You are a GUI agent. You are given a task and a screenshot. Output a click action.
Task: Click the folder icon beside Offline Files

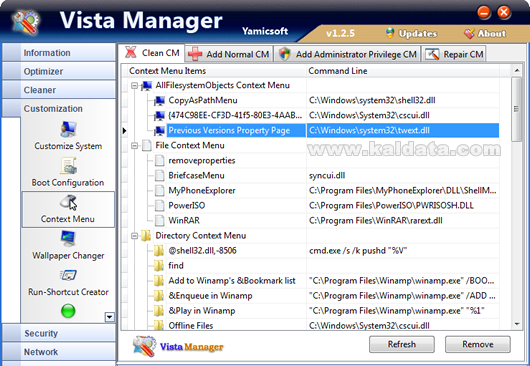point(159,325)
